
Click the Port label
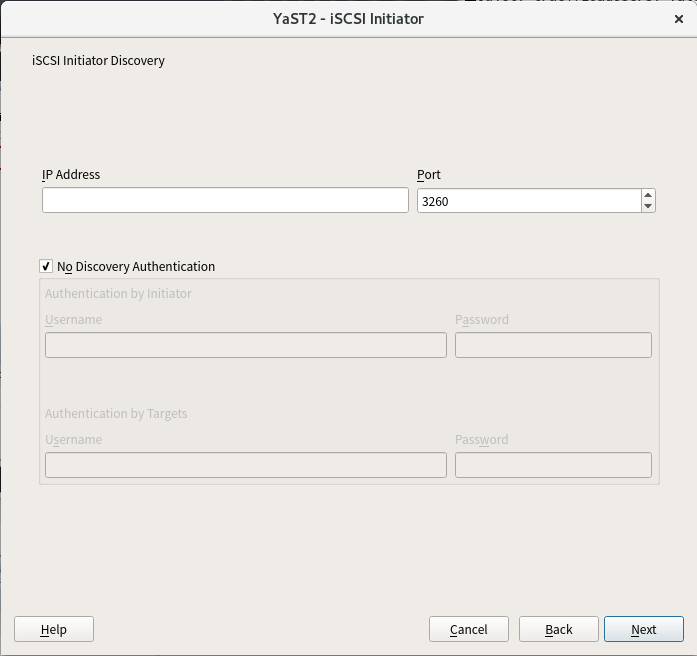[x=429, y=175]
